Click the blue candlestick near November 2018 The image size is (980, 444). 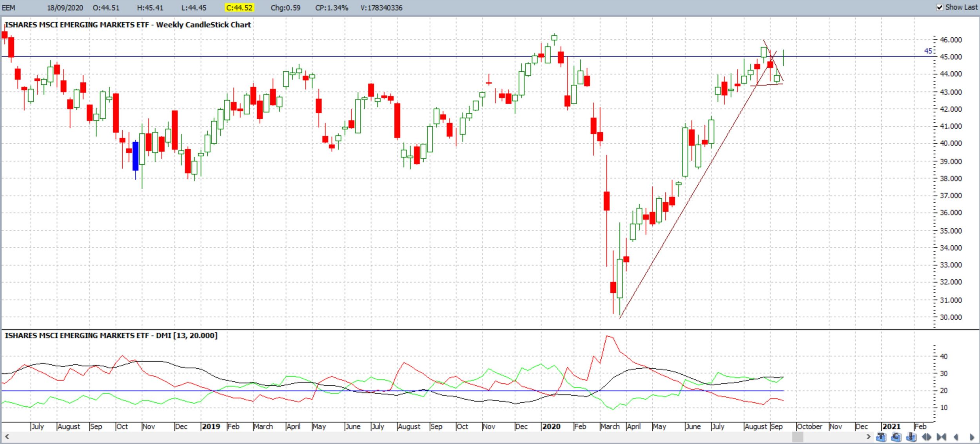(136, 156)
